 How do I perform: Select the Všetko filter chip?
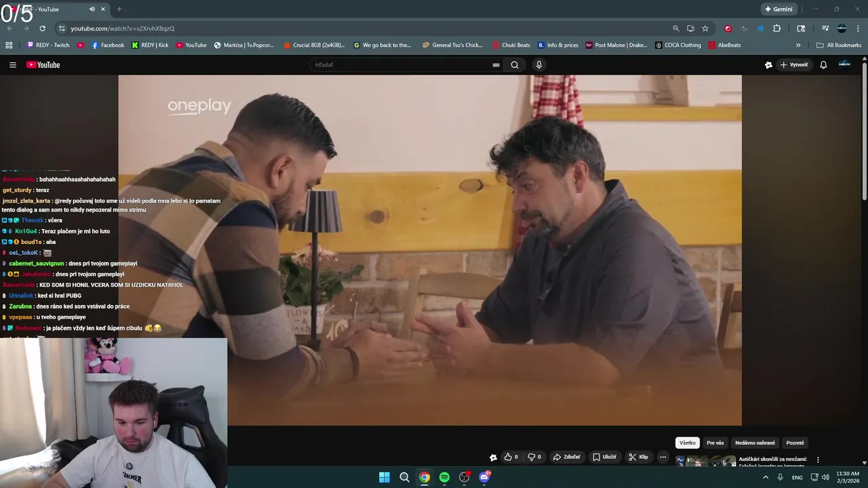(x=688, y=443)
